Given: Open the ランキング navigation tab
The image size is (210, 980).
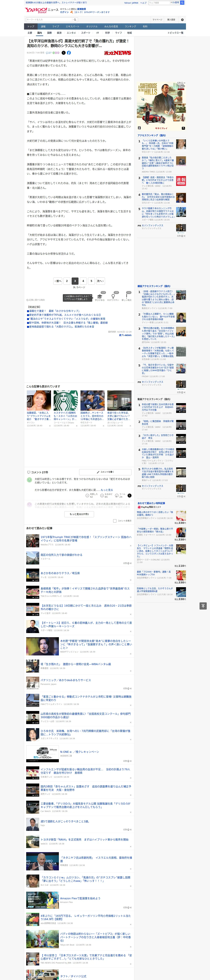Looking at the screenshot, I should (x=130, y=27).
